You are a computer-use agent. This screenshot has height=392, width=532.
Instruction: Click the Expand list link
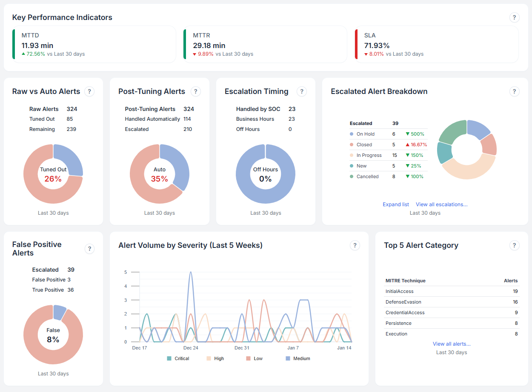pyautogui.click(x=396, y=205)
